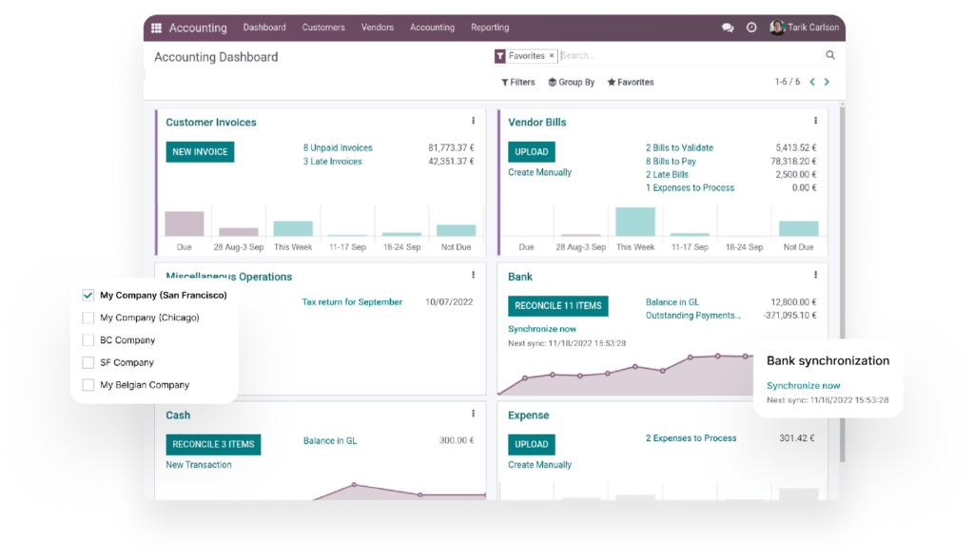Click the search input field

click(690, 56)
